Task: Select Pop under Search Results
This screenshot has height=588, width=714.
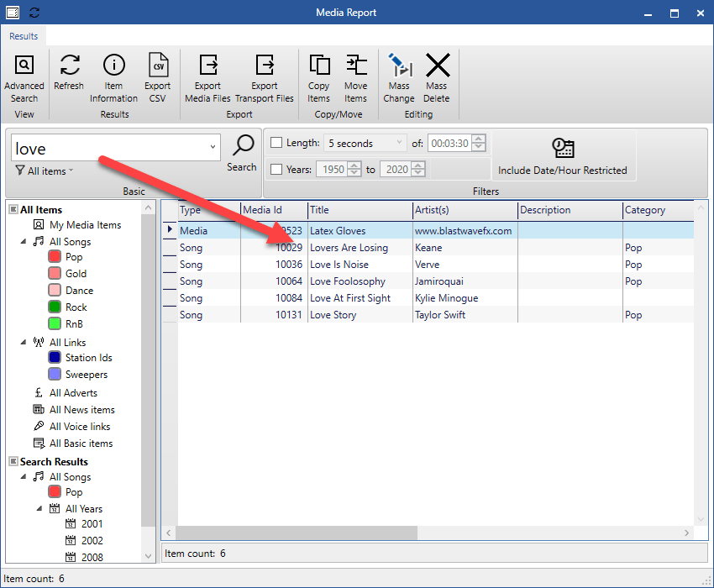Action: tap(66, 492)
